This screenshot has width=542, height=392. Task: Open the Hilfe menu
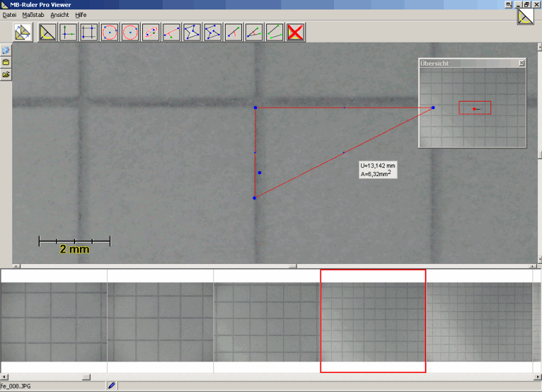81,14
